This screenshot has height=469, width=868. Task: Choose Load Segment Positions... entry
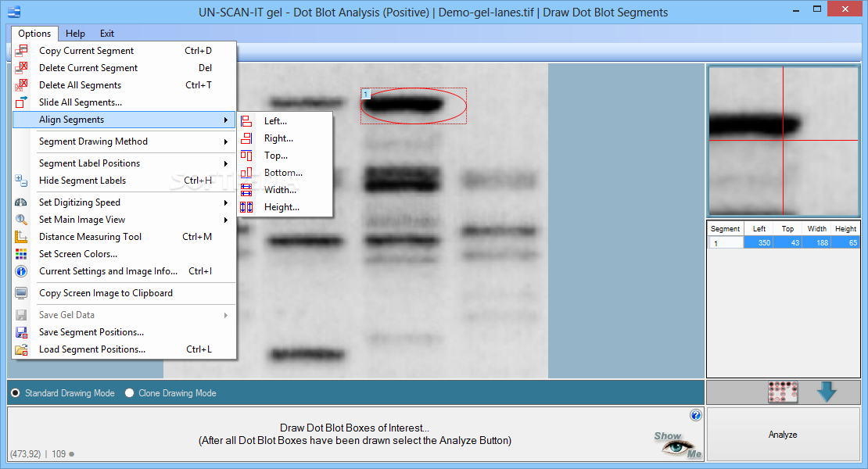coord(124,349)
